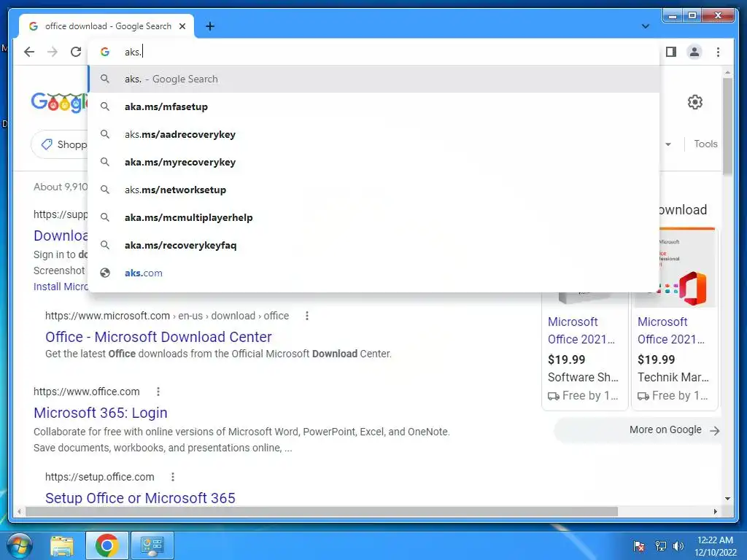Image resolution: width=747 pixels, height=560 pixels.
Task: Open the Windows Start menu orb
Action: 19,545
